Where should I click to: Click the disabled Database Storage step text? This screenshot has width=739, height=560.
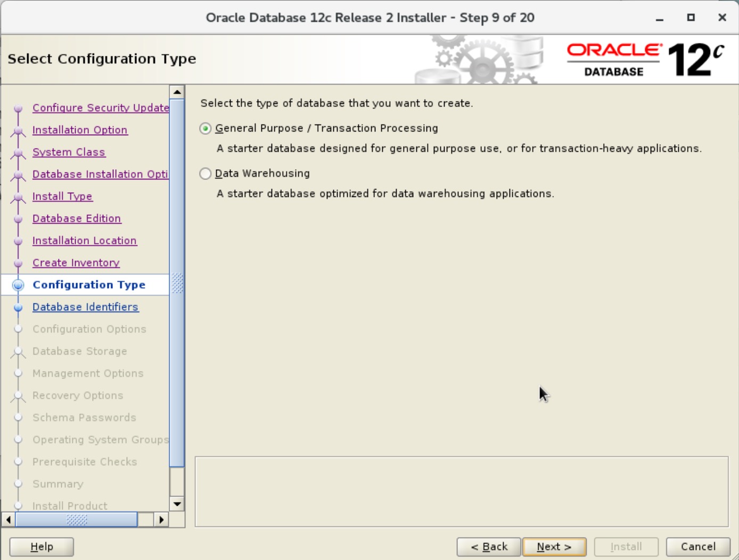pyautogui.click(x=80, y=351)
